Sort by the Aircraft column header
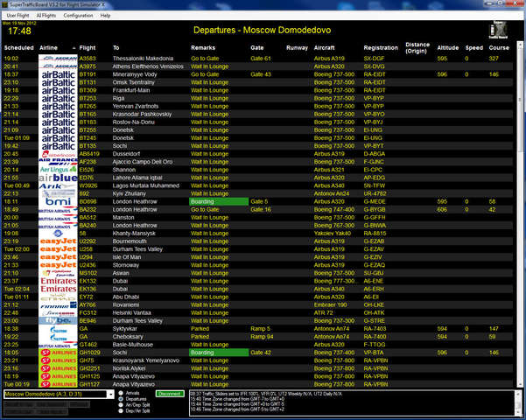The image size is (526, 420). pyautogui.click(x=325, y=48)
